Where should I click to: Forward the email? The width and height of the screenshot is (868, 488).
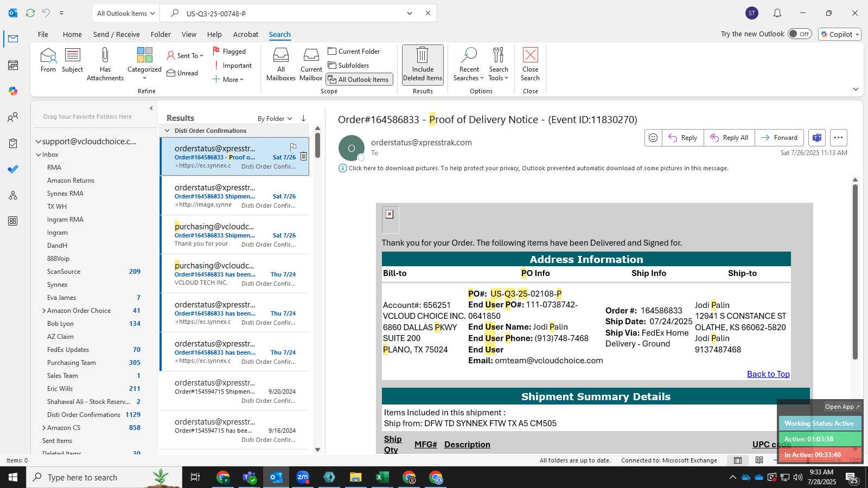coord(779,138)
